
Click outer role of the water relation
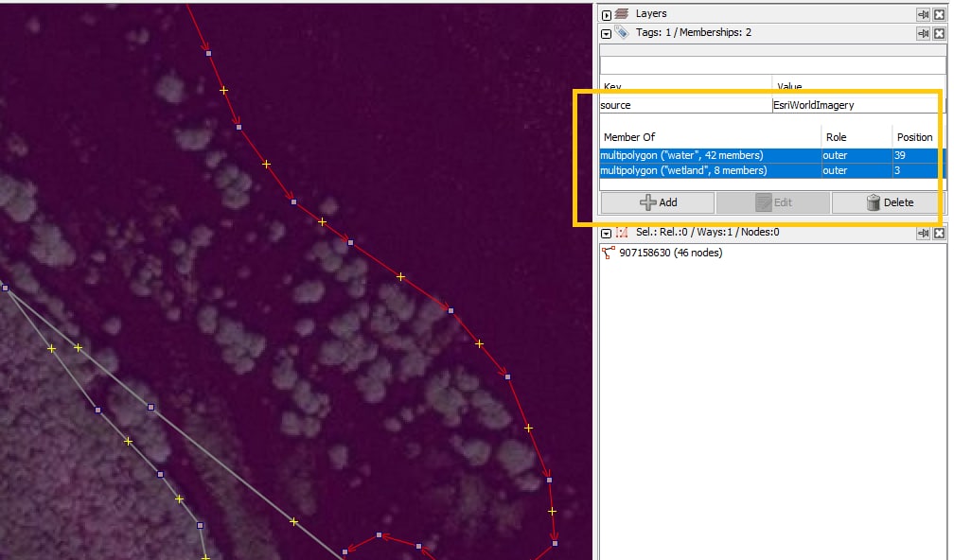[857, 156]
